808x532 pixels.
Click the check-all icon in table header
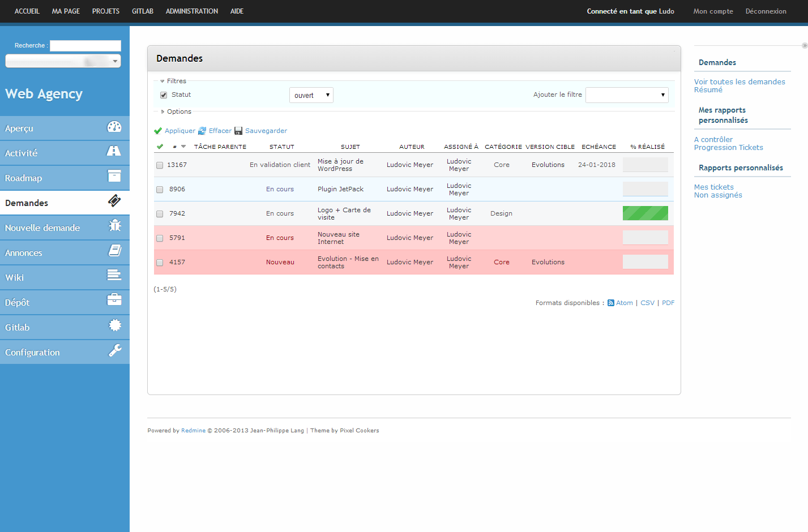pyautogui.click(x=160, y=147)
